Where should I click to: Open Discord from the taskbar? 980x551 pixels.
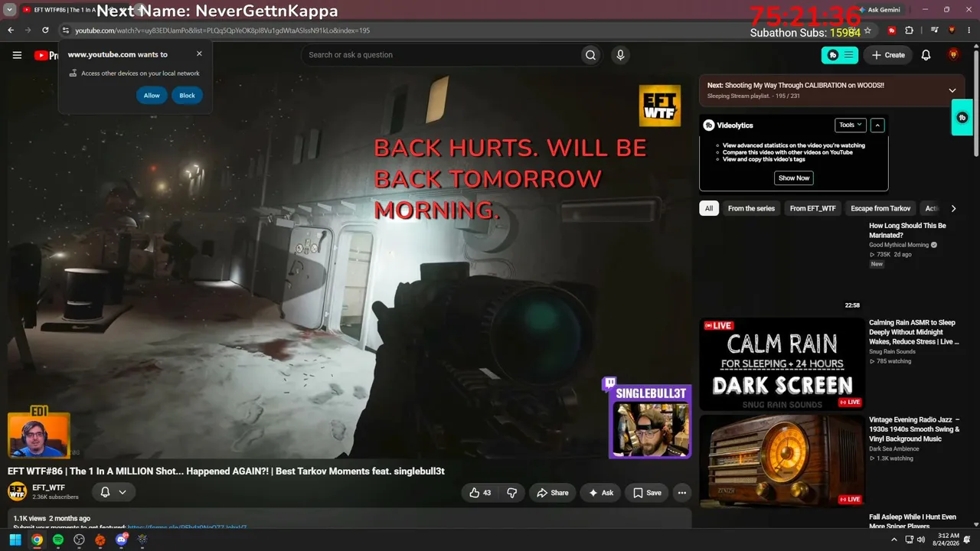pyautogui.click(x=122, y=540)
